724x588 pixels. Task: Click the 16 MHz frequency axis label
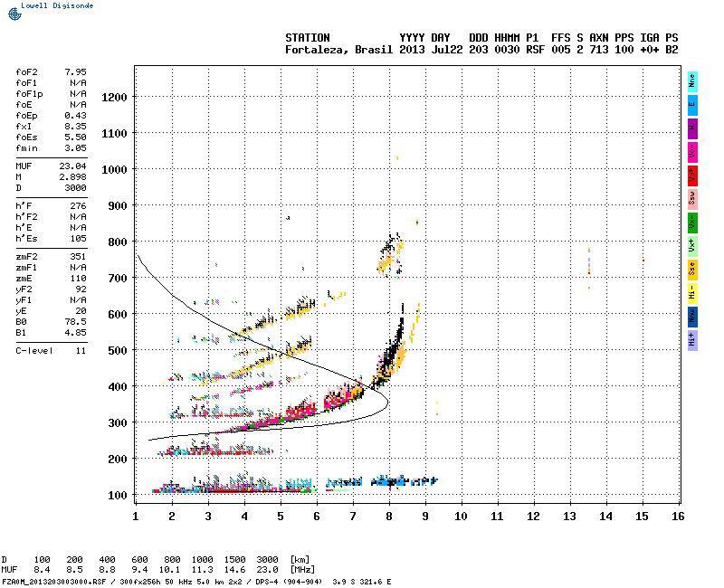(x=678, y=517)
